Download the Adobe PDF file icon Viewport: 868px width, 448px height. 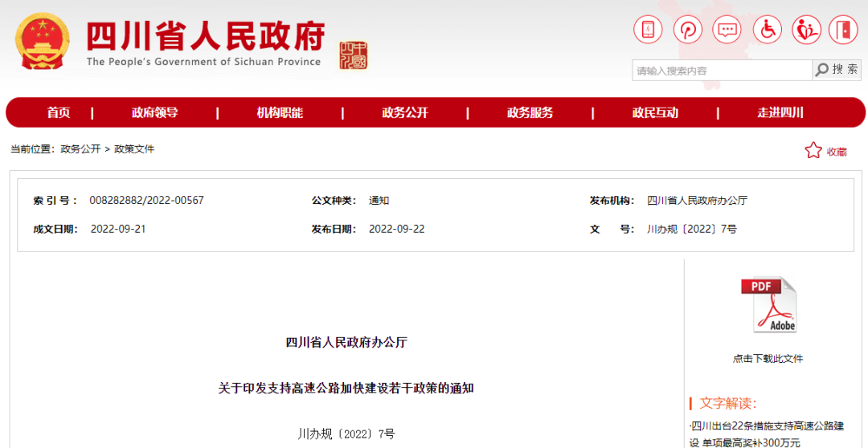point(768,304)
